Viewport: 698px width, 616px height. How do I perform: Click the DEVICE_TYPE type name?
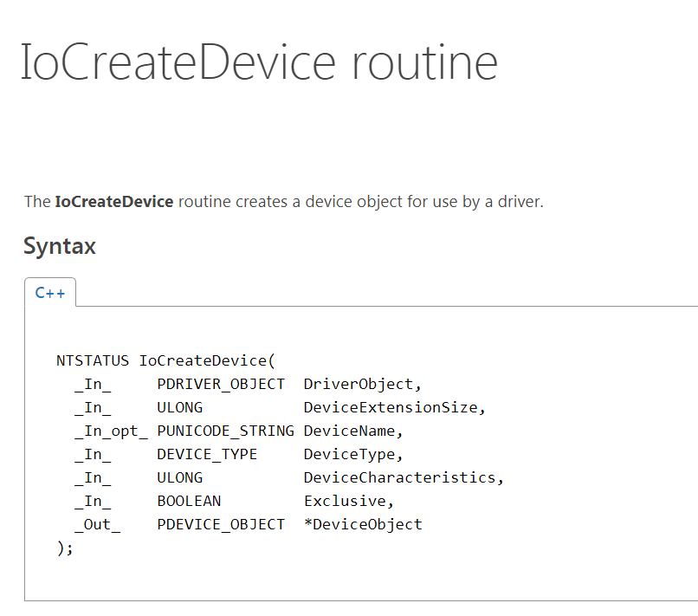point(207,454)
